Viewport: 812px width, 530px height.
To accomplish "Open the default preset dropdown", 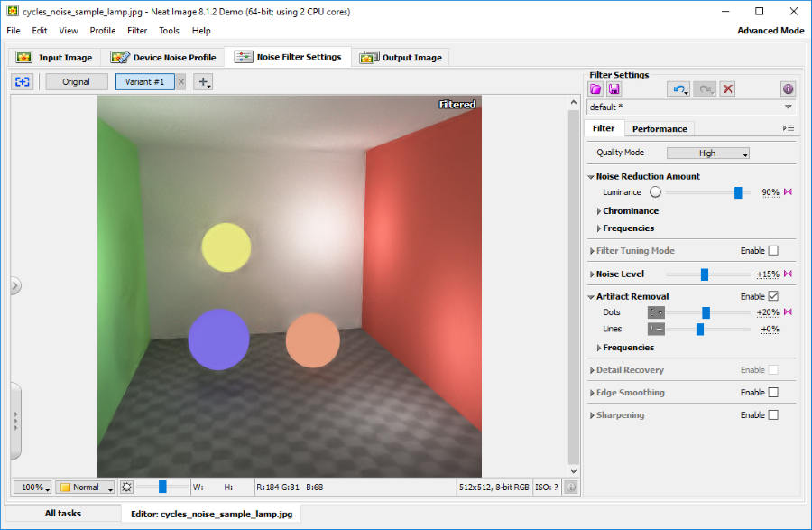I will tap(691, 107).
